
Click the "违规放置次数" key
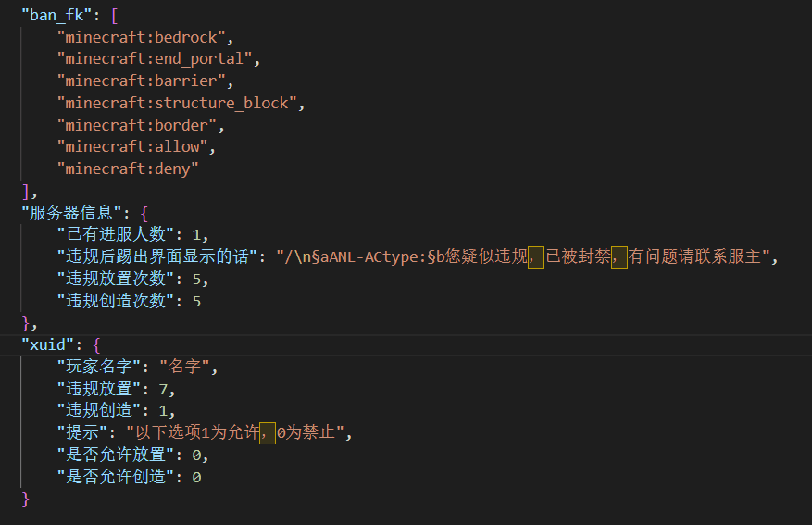(115, 279)
